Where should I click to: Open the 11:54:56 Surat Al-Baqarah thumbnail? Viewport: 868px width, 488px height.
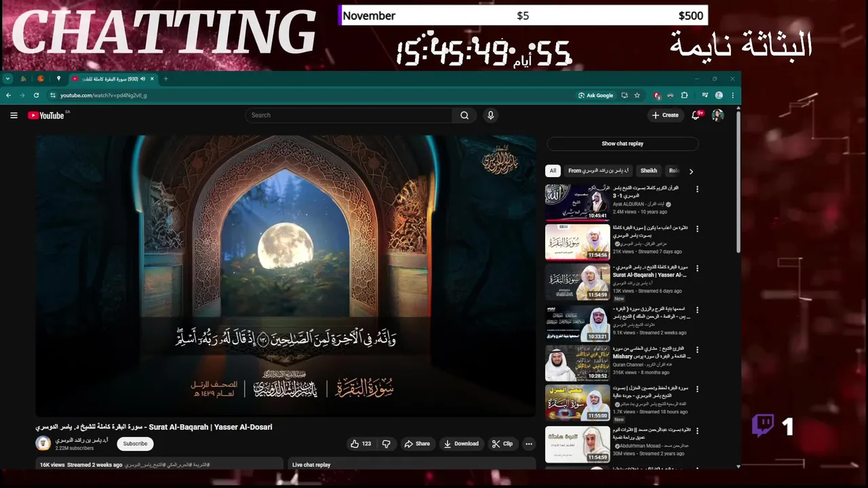578,242
